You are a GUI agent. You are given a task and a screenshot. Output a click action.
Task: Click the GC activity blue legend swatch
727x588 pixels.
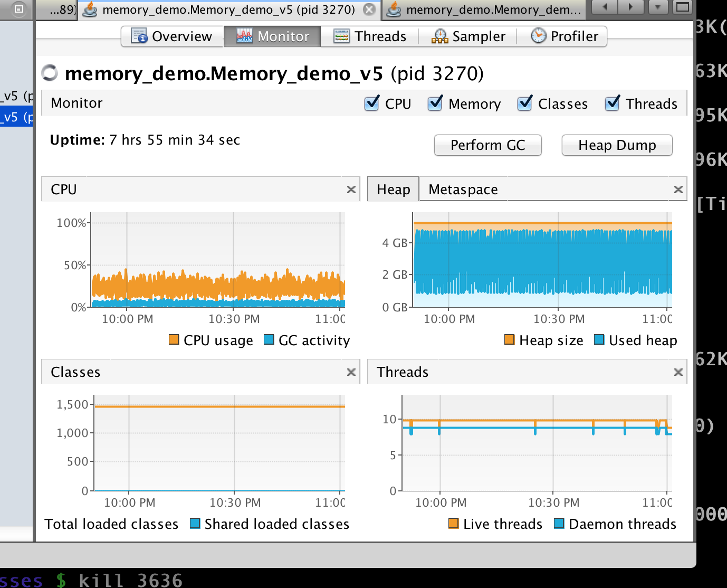(x=269, y=339)
